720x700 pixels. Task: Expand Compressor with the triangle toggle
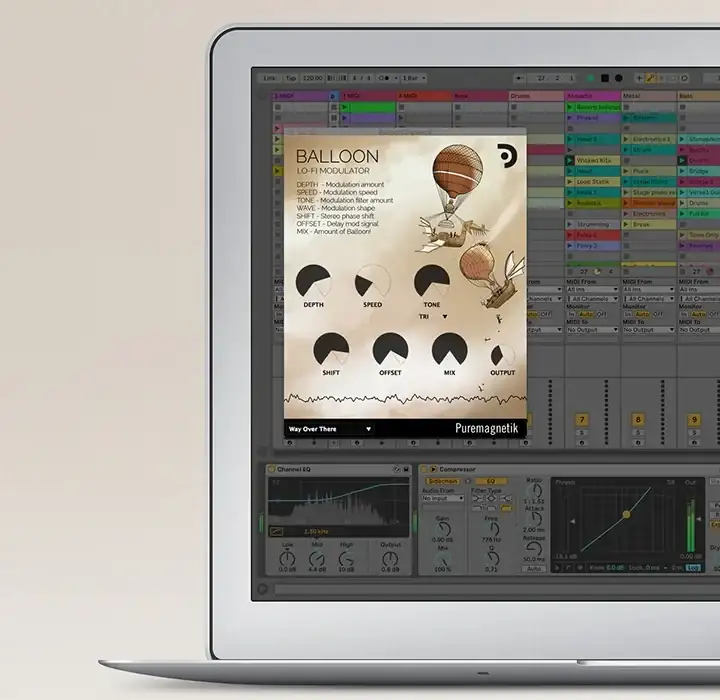tap(433, 469)
